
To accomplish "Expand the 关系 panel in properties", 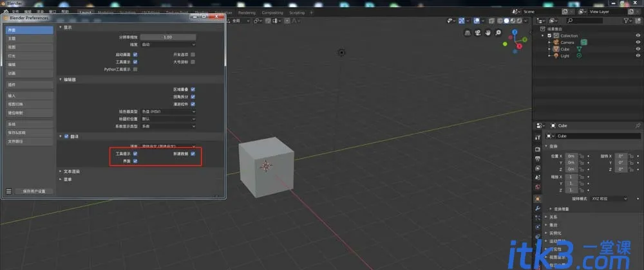I will tap(554, 217).
